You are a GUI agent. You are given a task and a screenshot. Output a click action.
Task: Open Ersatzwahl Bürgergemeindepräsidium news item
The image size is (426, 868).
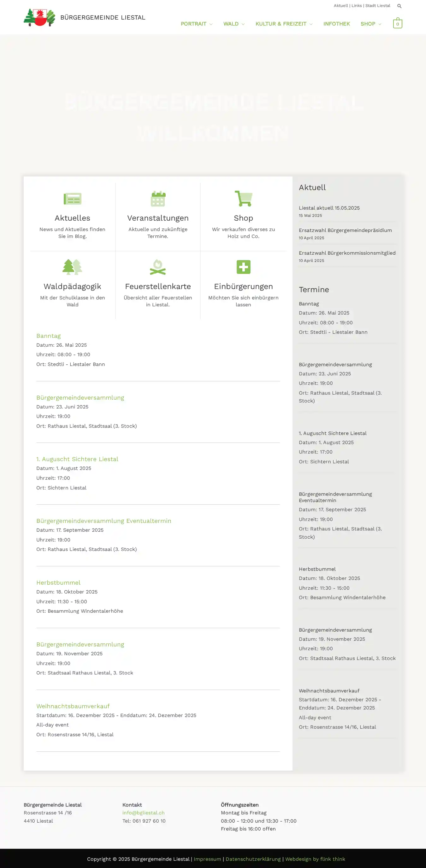(x=345, y=230)
